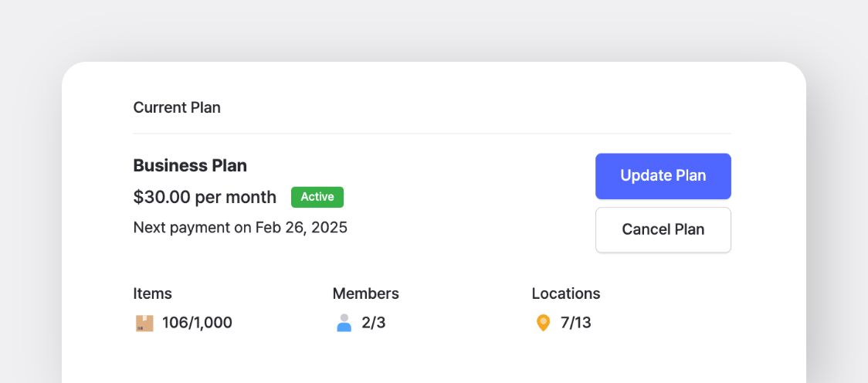868x383 pixels.
Task: Select the Business Plan title
Action: [190, 165]
